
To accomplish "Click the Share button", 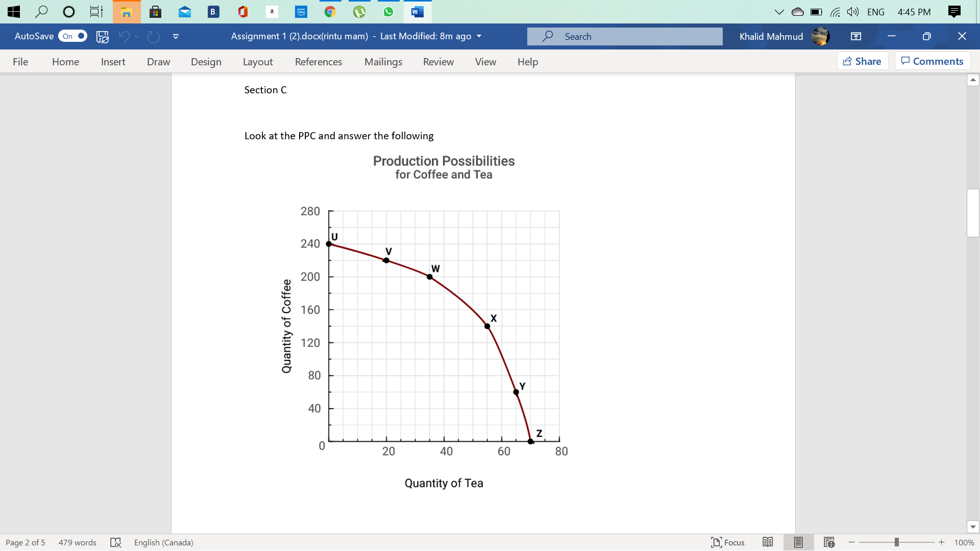I will 863,61.
